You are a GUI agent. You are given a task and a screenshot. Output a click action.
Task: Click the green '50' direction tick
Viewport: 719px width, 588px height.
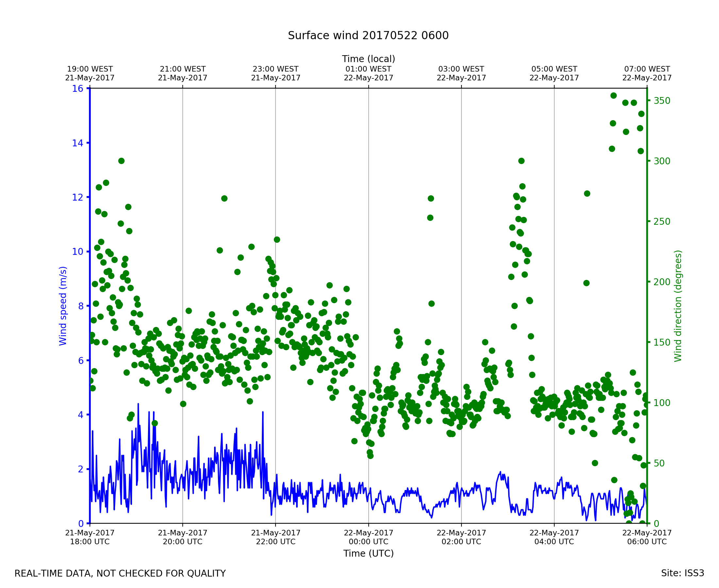659,463
